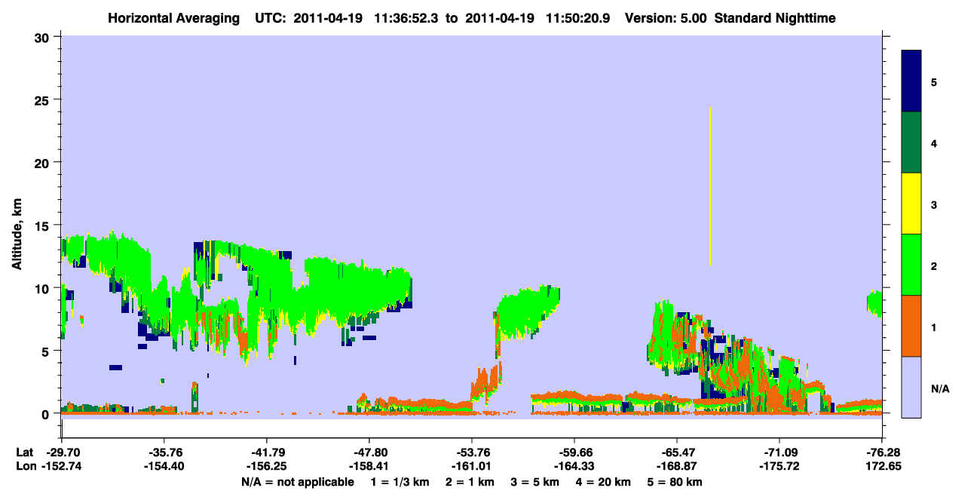The height and width of the screenshot is (503, 980).
Task: Click legend text '4 = 20 km'
Action: click(604, 482)
